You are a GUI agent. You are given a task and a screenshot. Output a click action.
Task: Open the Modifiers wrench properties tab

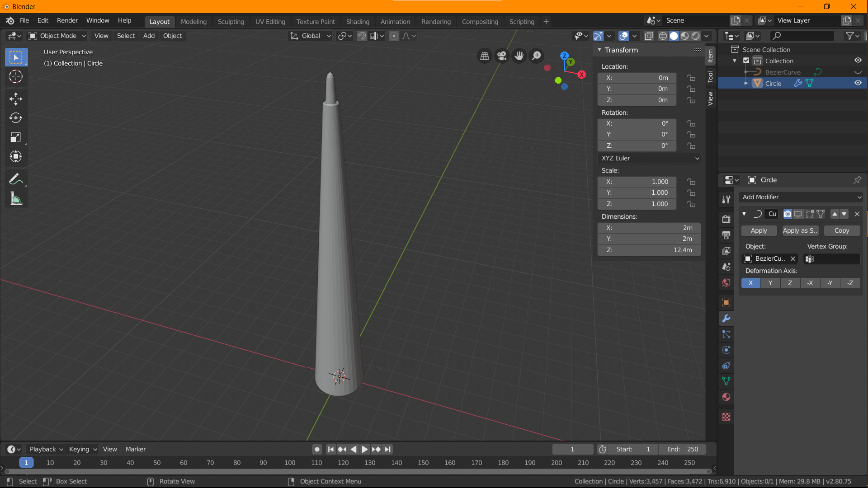click(x=726, y=319)
